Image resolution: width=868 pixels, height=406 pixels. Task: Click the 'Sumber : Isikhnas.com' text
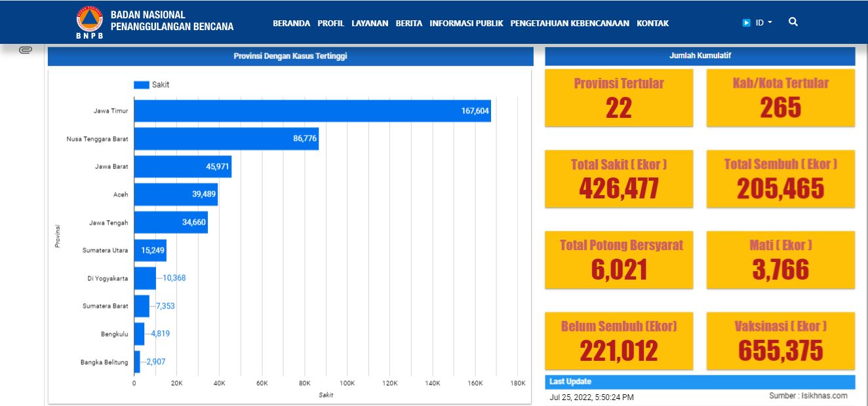pyautogui.click(x=808, y=396)
